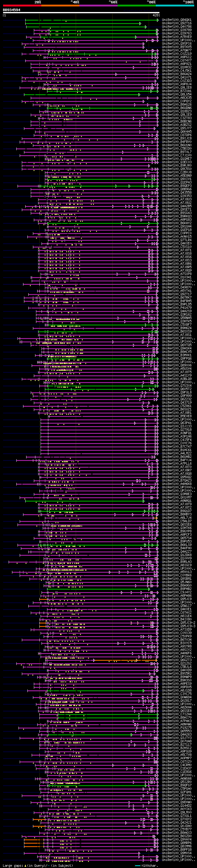197x868 pixels.
Task: Select the UniRef100_Q9SJY7 label
Action: (x=176, y=128)
